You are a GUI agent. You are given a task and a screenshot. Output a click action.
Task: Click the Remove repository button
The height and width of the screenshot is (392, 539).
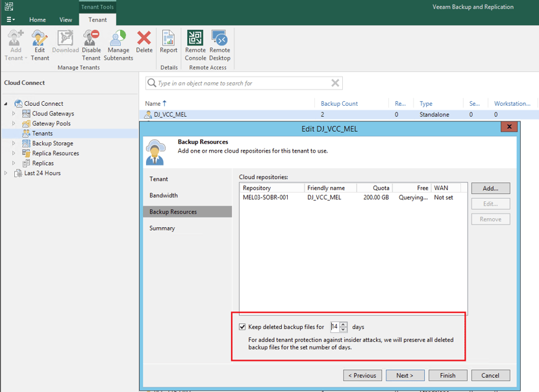(x=490, y=219)
